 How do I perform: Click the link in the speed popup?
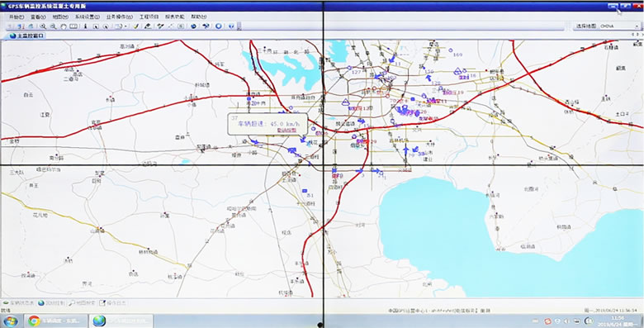286,130
